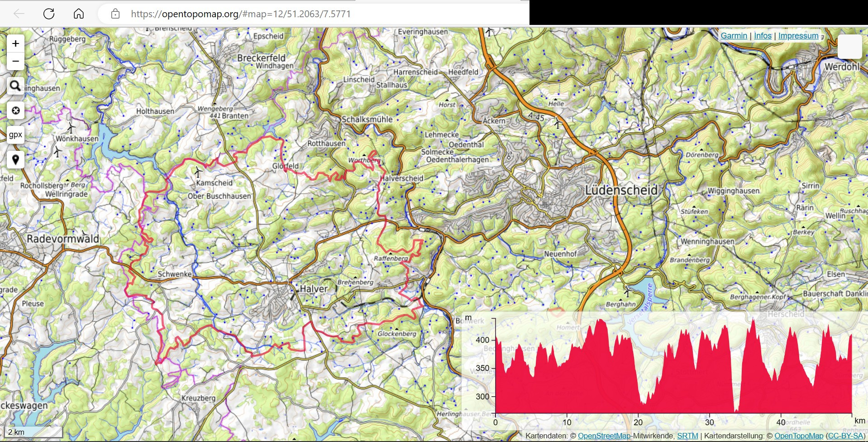
Task: Click the Lüdenscheid city label on the map
Action: [x=621, y=190]
